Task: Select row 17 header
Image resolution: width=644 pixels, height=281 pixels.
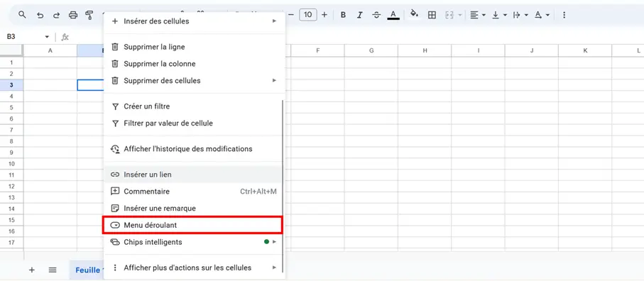Action: (11, 243)
